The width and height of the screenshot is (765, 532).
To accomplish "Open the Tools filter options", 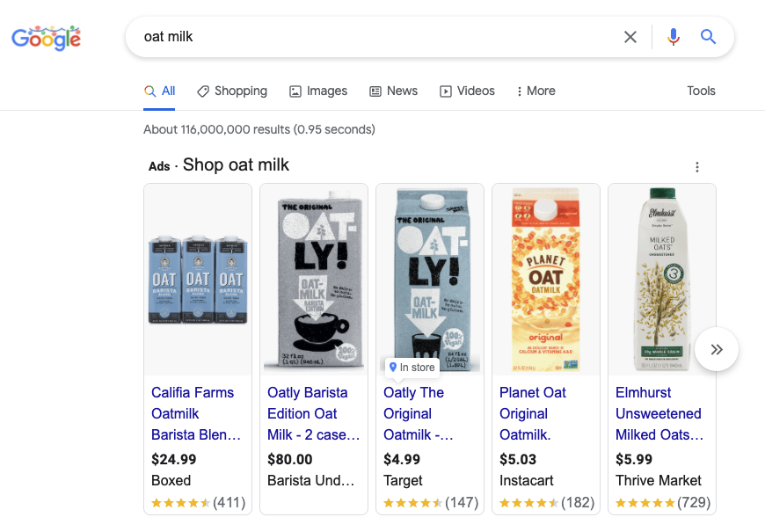I will [x=701, y=91].
